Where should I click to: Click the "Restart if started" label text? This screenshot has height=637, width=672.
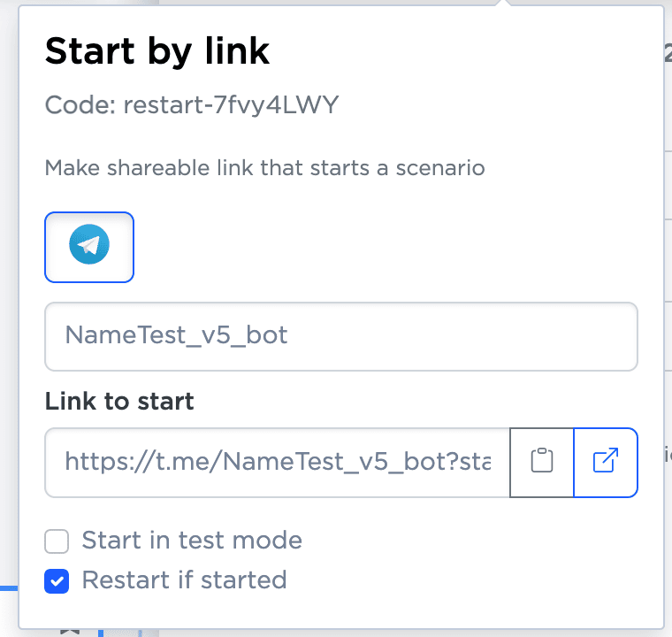click(184, 580)
